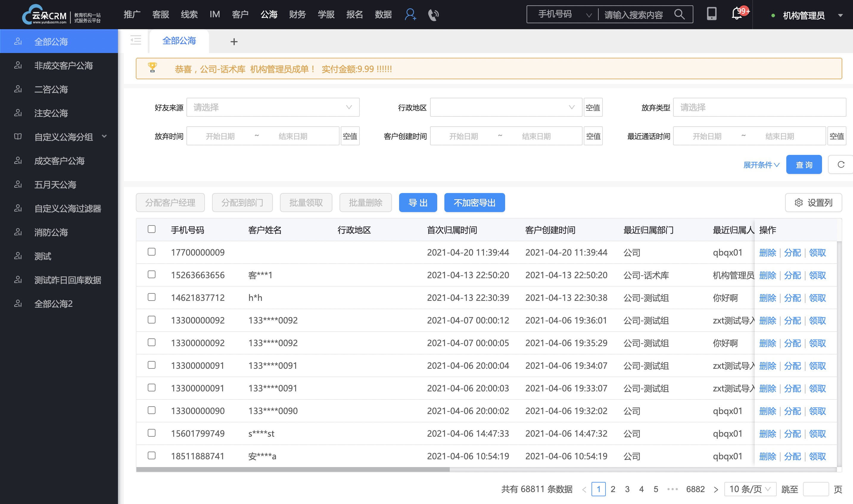The width and height of the screenshot is (853, 504).
Task: Click the 导出 button
Action: point(419,202)
